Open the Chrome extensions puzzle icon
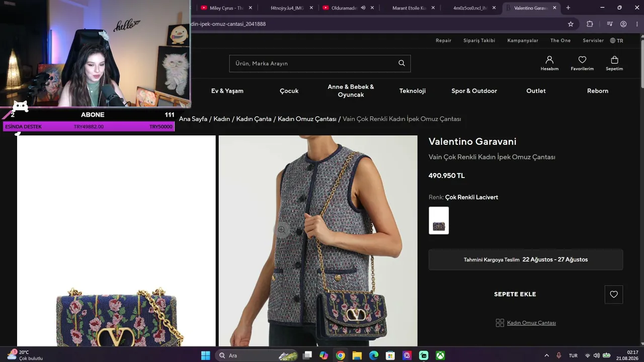Screen dimensions: 644x362 click(x=590, y=24)
